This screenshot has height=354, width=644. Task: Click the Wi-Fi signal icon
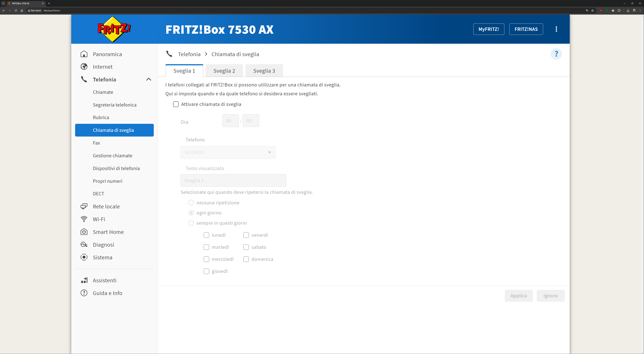point(84,219)
